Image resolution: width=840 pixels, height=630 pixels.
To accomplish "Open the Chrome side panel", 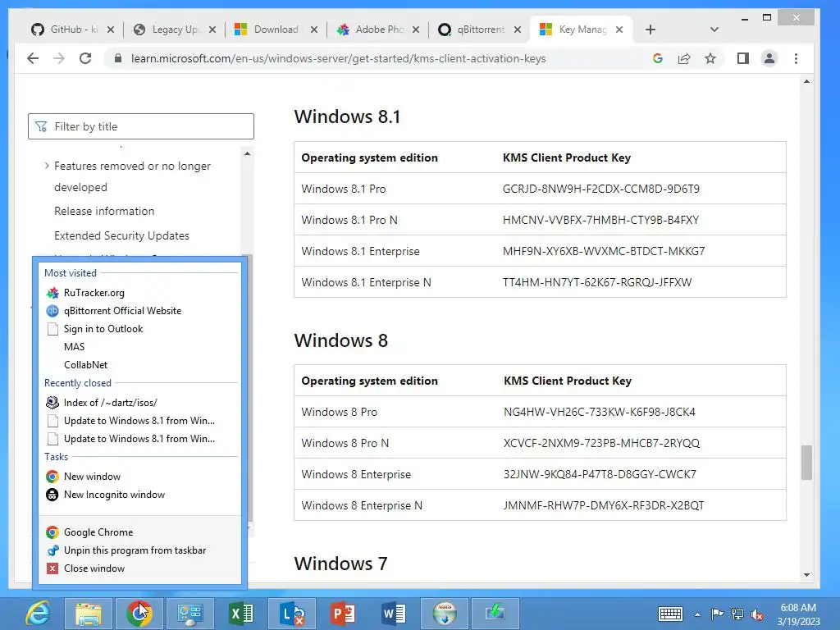I will (743, 58).
